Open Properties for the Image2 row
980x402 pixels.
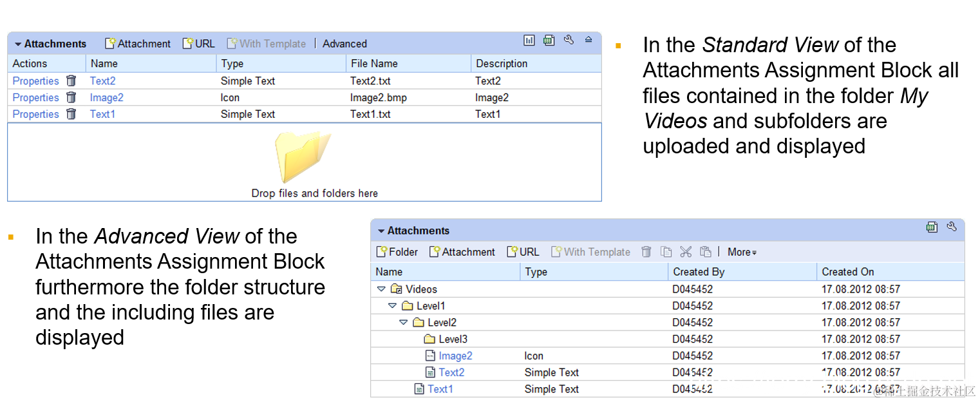click(x=35, y=98)
